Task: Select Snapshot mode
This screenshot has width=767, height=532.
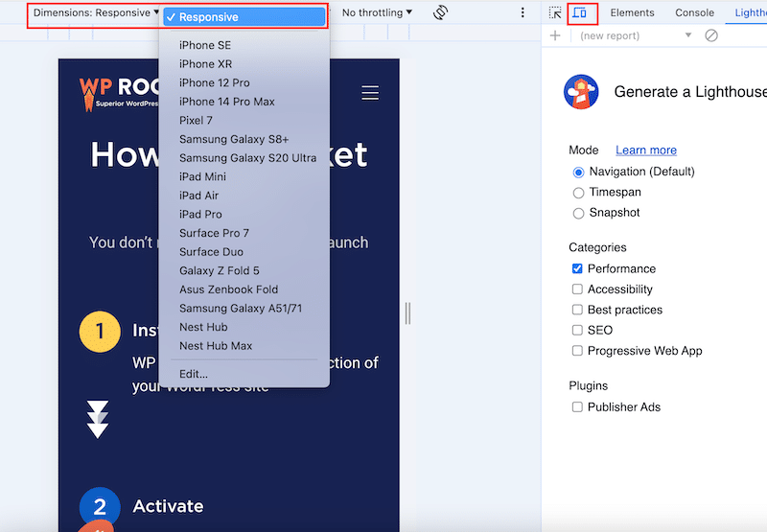Action: [578, 213]
